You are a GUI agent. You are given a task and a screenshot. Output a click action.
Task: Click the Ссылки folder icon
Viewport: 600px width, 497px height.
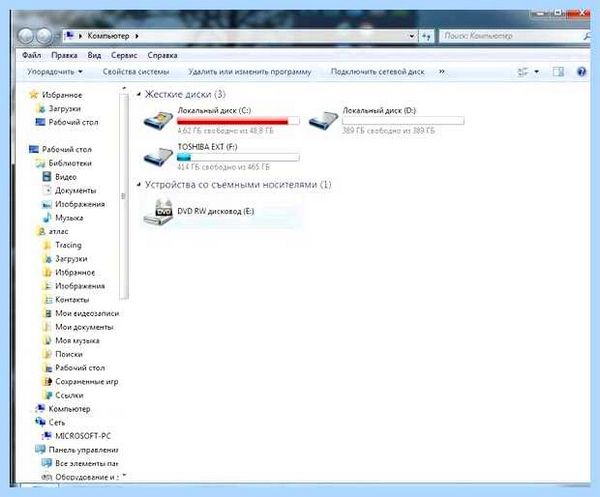[x=47, y=395]
